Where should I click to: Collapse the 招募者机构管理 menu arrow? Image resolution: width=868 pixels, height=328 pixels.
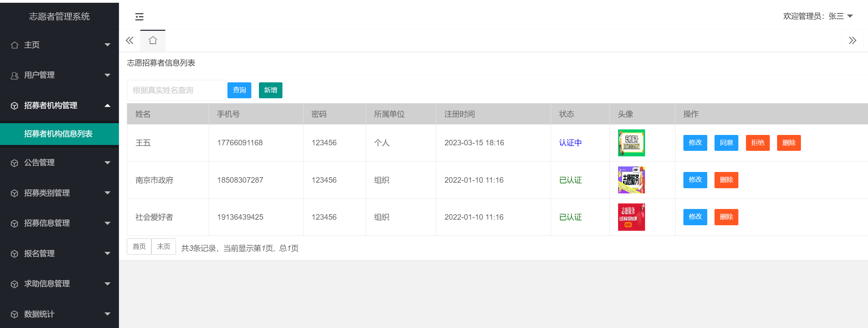click(108, 106)
